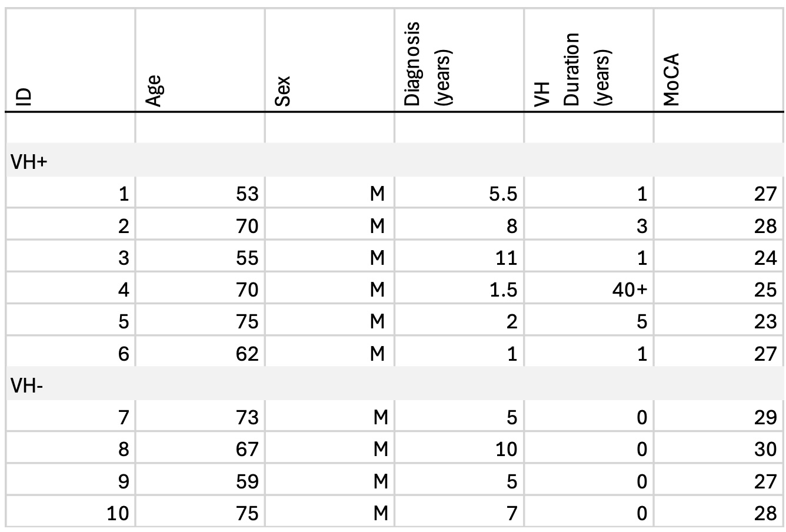Select the ID 10 cell
Image resolution: width=786 pixels, height=532 pixels.
tap(117, 514)
